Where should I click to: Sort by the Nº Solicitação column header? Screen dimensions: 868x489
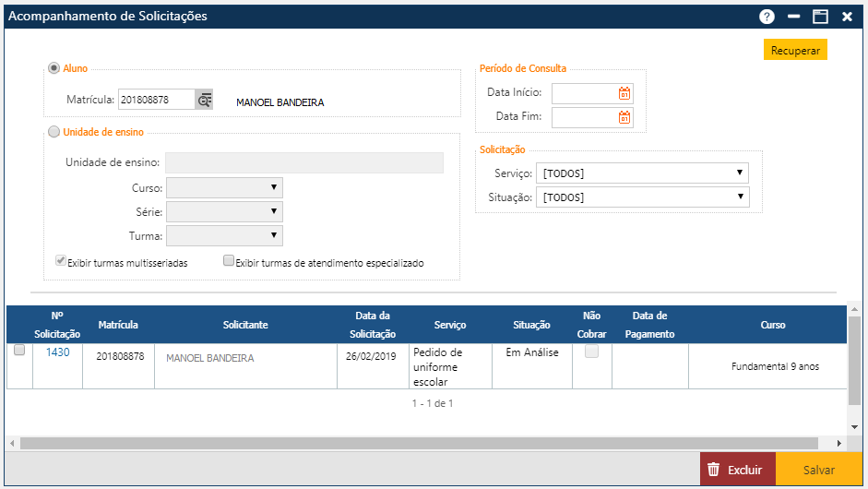[57, 325]
